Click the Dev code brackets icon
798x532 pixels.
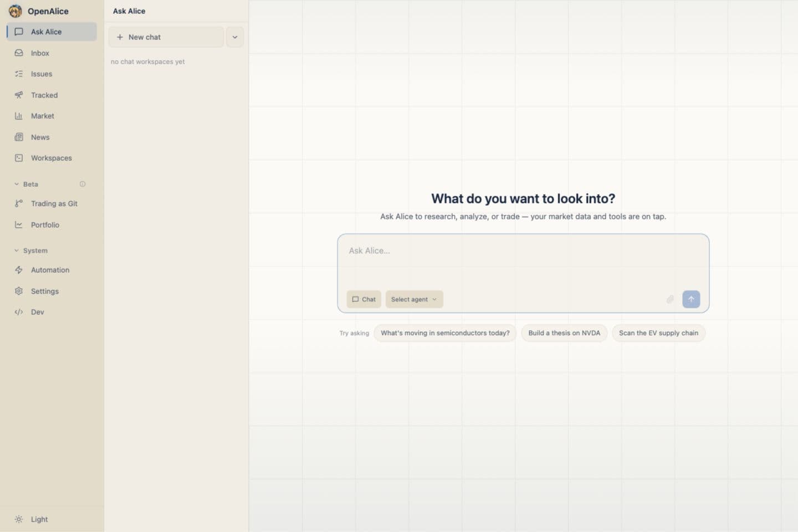(19, 312)
